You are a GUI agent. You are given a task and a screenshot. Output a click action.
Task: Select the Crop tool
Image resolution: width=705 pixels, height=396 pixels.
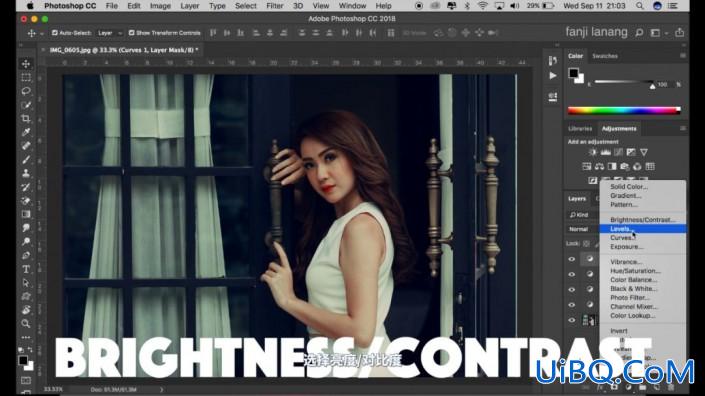[26, 118]
